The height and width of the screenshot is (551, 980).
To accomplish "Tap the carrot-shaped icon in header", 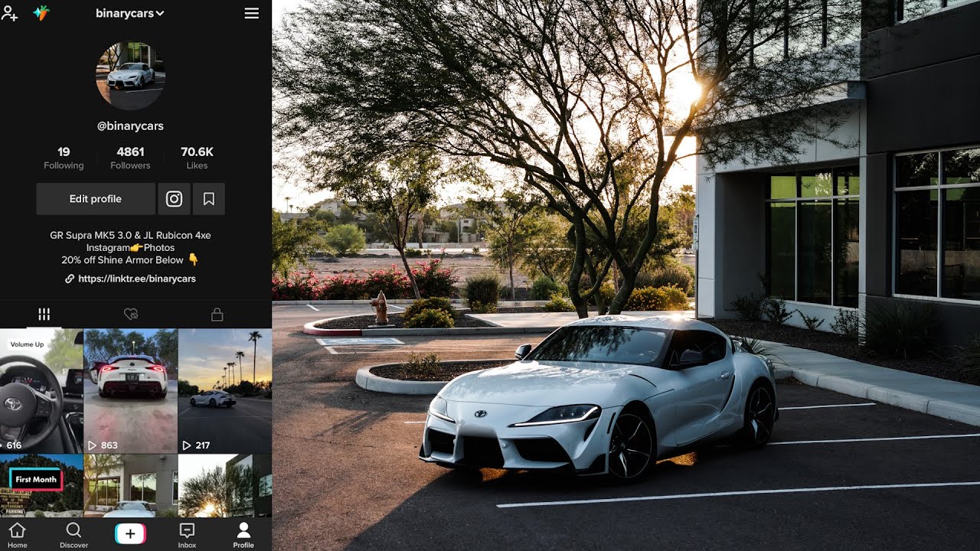I will (x=41, y=13).
